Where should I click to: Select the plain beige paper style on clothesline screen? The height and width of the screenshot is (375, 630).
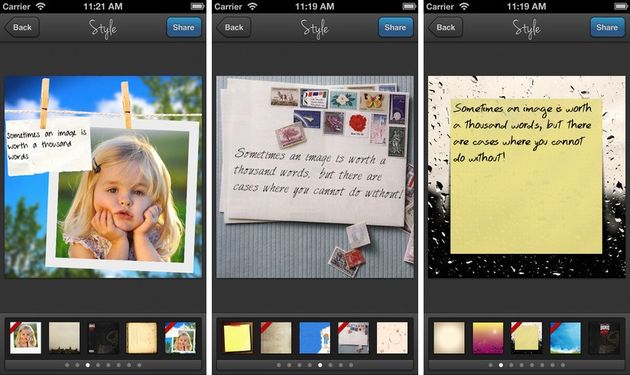pos(64,338)
